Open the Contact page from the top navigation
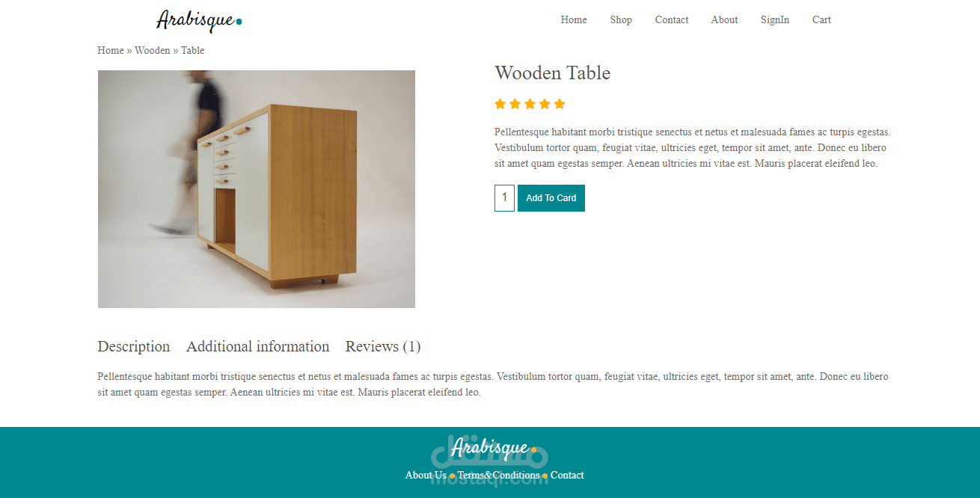This screenshot has width=980, height=498. point(672,20)
